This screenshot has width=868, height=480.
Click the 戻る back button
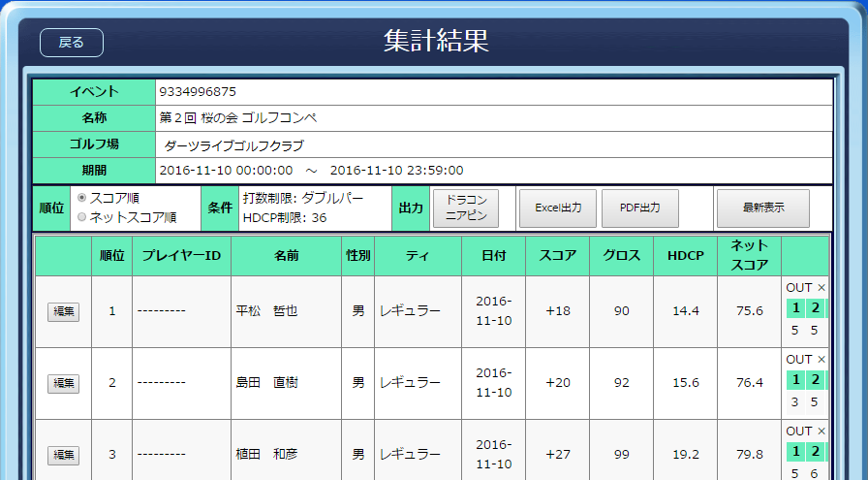72,43
